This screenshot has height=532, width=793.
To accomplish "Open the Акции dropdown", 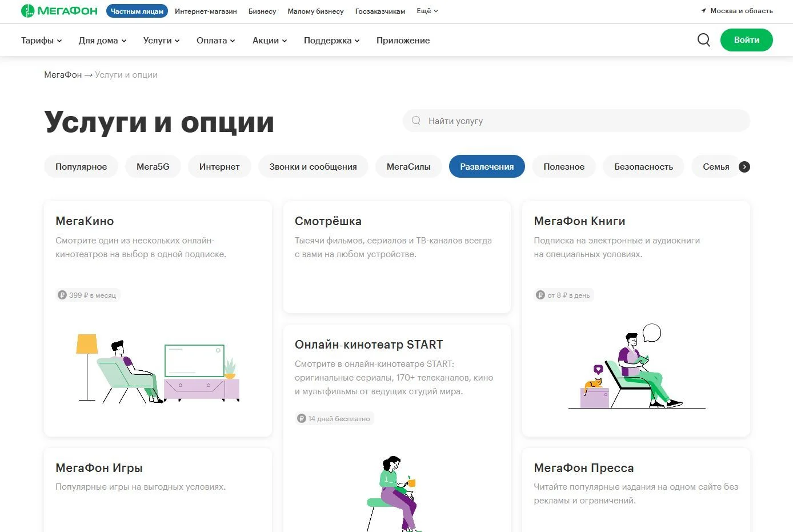I will 270,41.
